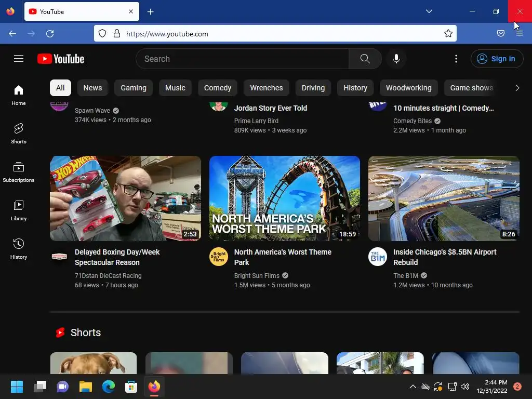Viewport: 532px width, 399px height.
Task: Open the Firefox View icon
Action: pos(10,11)
